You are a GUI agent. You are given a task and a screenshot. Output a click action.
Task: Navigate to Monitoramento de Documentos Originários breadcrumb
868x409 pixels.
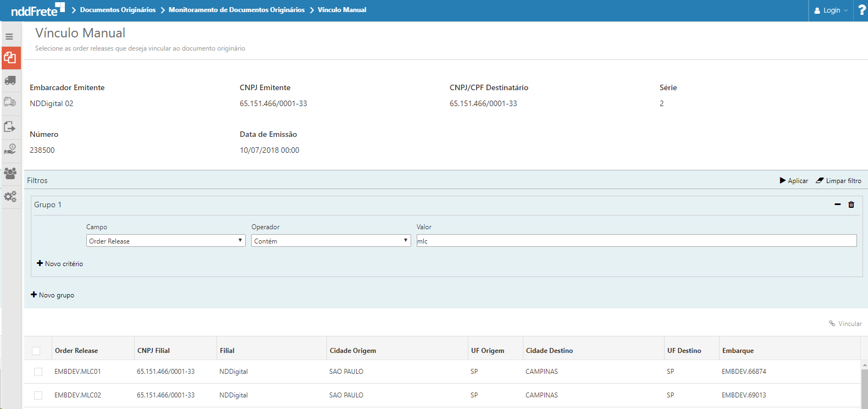click(236, 10)
